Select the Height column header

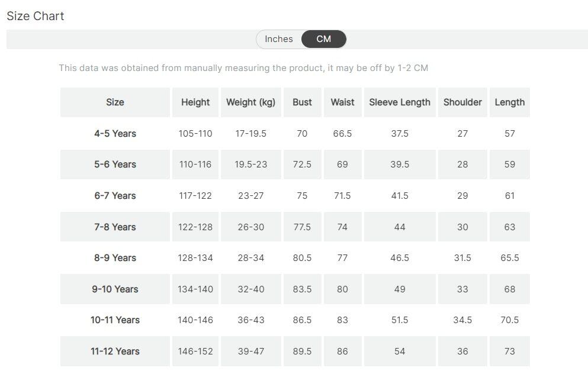[x=195, y=102]
